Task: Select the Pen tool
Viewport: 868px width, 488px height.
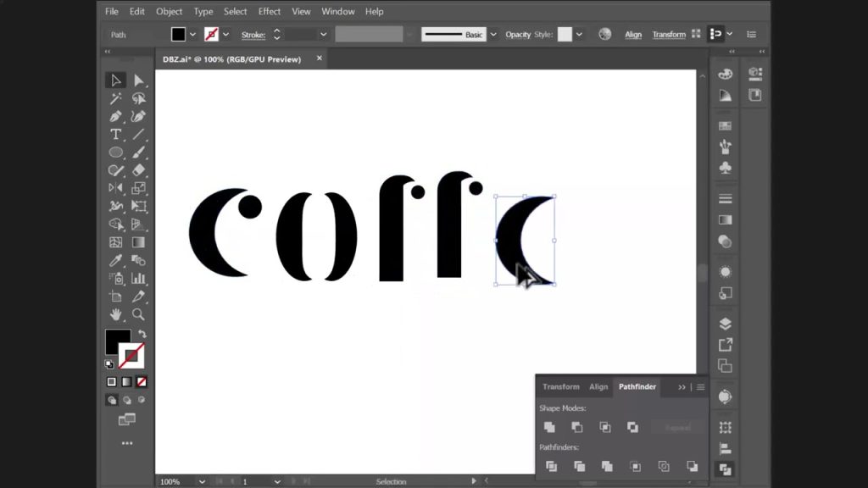Action: [x=116, y=116]
